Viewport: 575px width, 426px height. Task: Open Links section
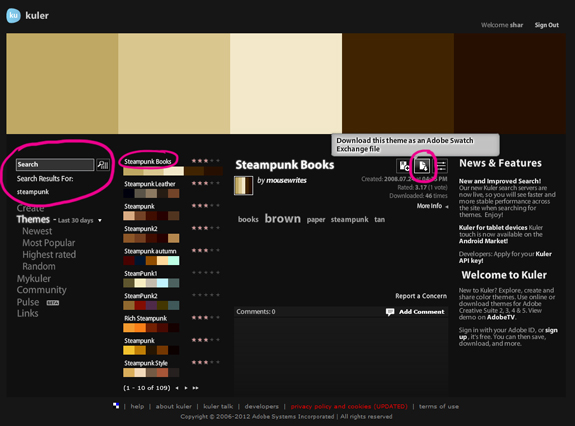27,313
